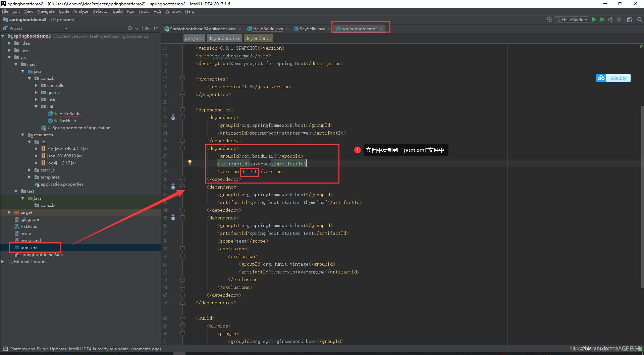Image resolution: width=644 pixels, height=355 pixels.
Task: Click the gutter bean marker on line 35
Action: coord(173,217)
